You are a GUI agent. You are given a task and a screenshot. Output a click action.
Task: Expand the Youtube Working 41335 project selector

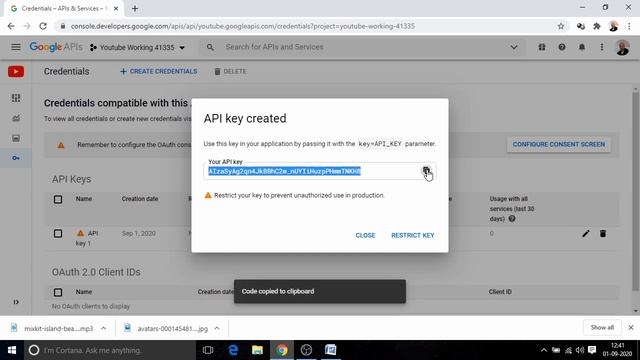[x=138, y=47]
